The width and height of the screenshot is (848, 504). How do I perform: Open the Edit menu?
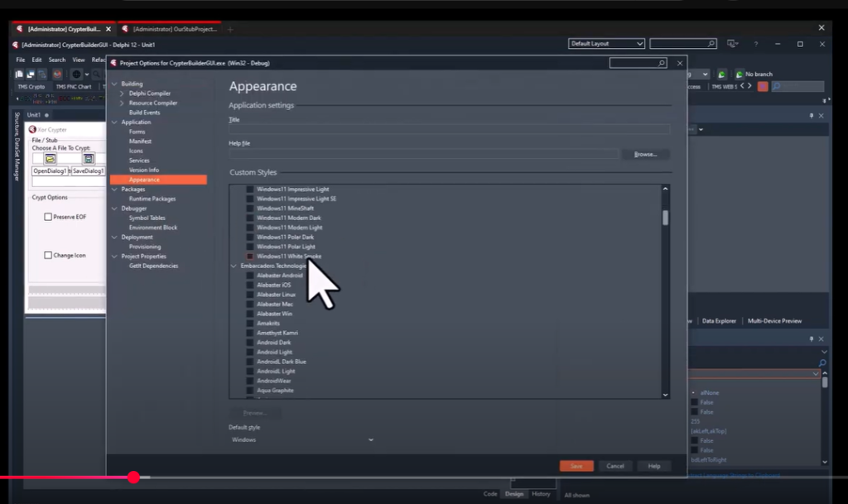pyautogui.click(x=36, y=60)
